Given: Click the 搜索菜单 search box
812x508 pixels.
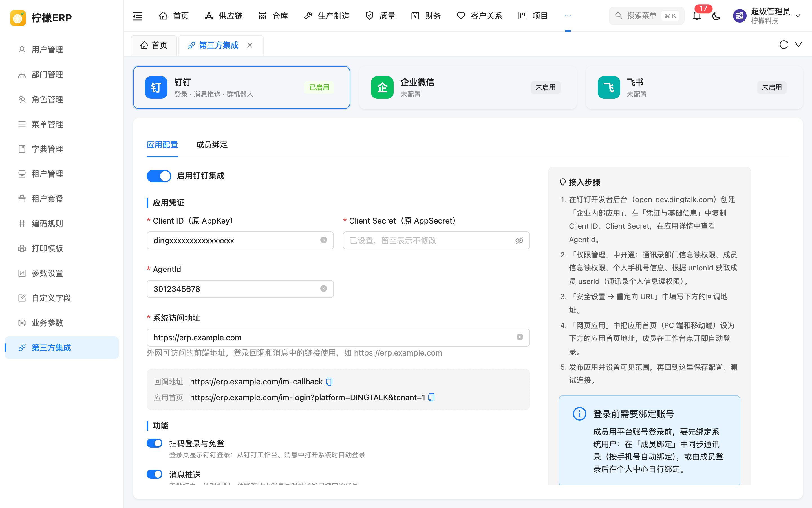Looking at the screenshot, I should click(x=646, y=16).
